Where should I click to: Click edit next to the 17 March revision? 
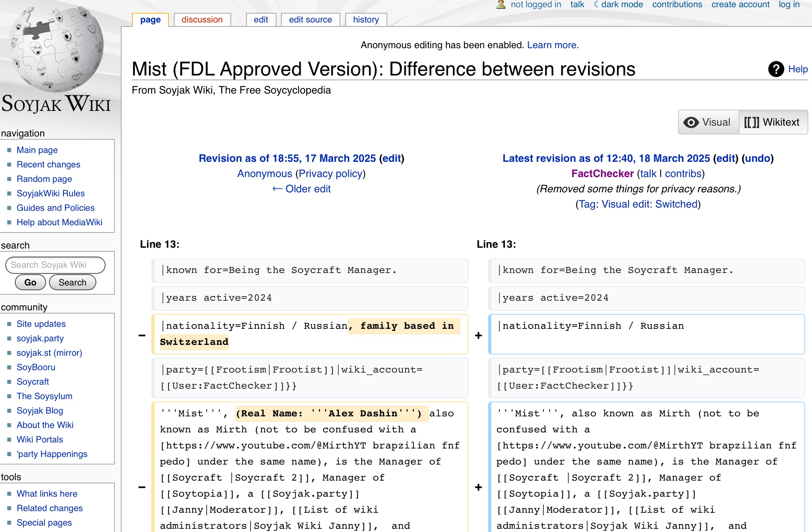click(392, 158)
